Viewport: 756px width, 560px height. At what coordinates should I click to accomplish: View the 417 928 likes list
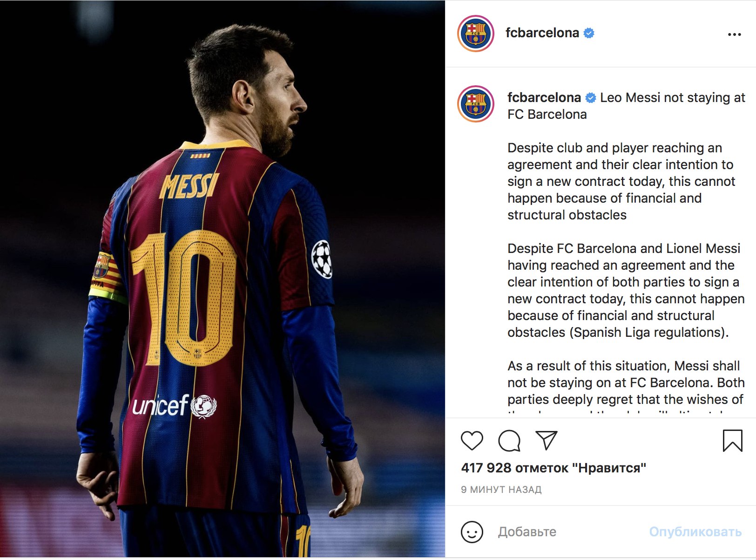(553, 468)
